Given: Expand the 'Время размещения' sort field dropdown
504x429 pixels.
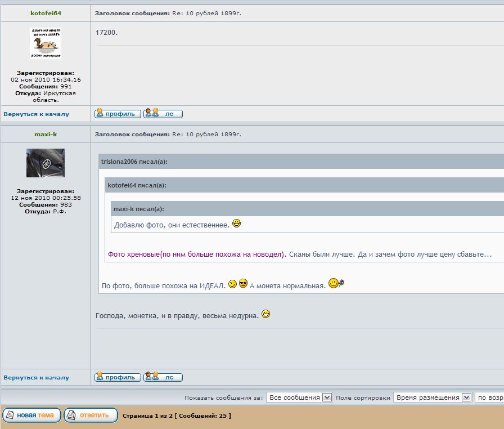Looking at the screenshot, I should tap(432, 397).
